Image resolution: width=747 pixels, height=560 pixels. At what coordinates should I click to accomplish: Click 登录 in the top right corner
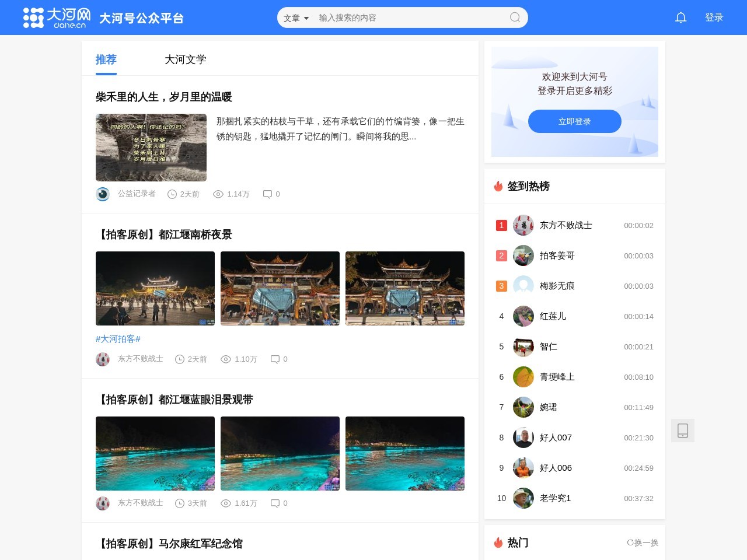714,17
